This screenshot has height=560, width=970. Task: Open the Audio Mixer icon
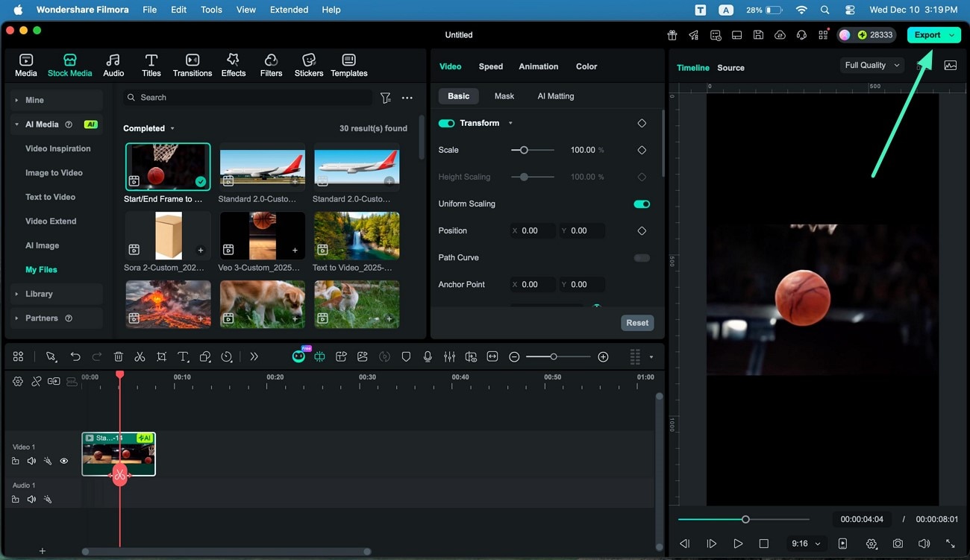(x=449, y=356)
